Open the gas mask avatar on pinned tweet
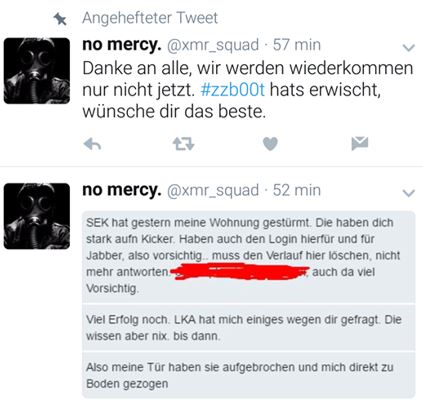The image size is (423, 407). click(37, 71)
